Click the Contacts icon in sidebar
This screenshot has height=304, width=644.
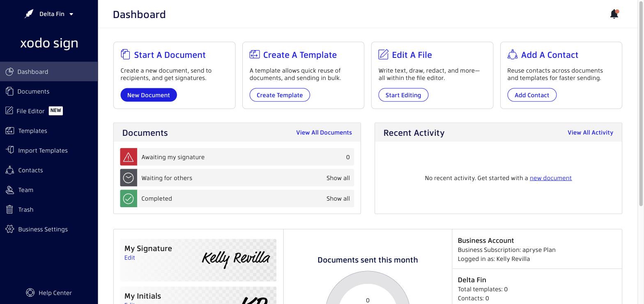pos(10,170)
